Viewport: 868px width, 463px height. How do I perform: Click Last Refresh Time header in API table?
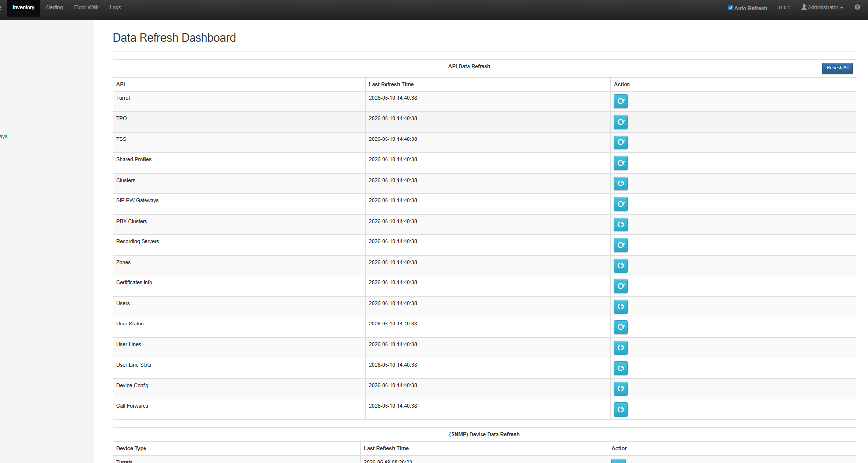coord(391,85)
